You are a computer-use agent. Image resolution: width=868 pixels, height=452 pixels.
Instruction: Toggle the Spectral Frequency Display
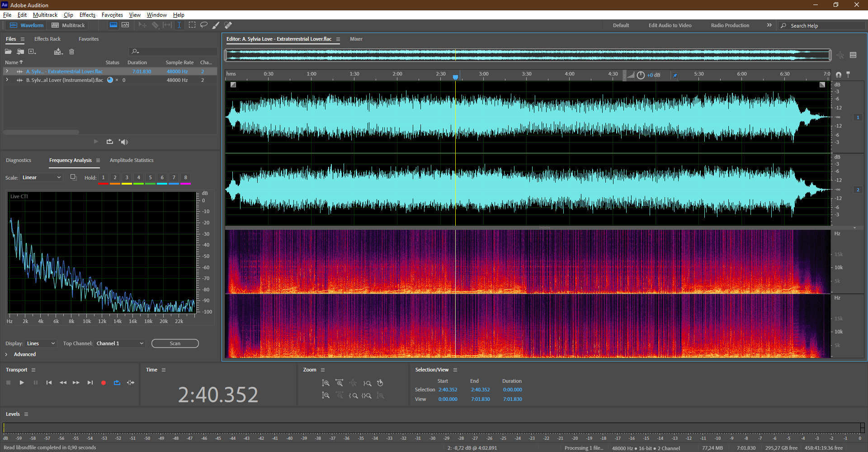[113, 25]
